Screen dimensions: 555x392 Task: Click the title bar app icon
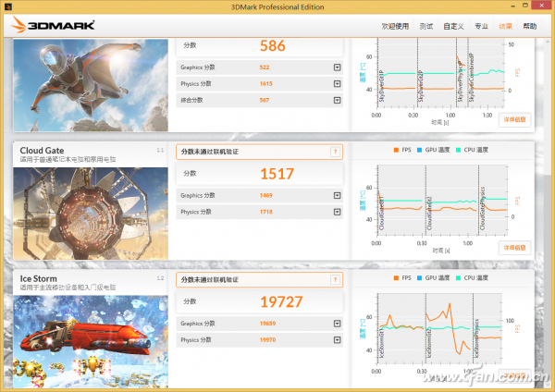tap(7, 6)
